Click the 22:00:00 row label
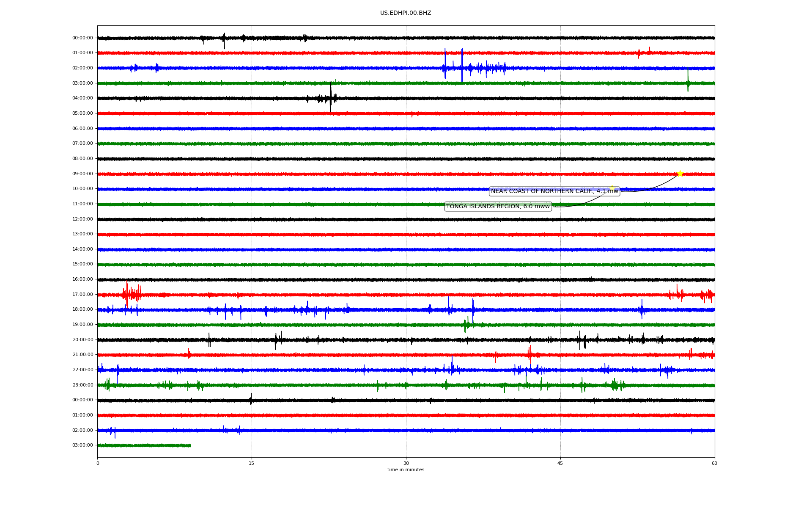Image resolution: width=812 pixels, height=508 pixels. [82, 370]
